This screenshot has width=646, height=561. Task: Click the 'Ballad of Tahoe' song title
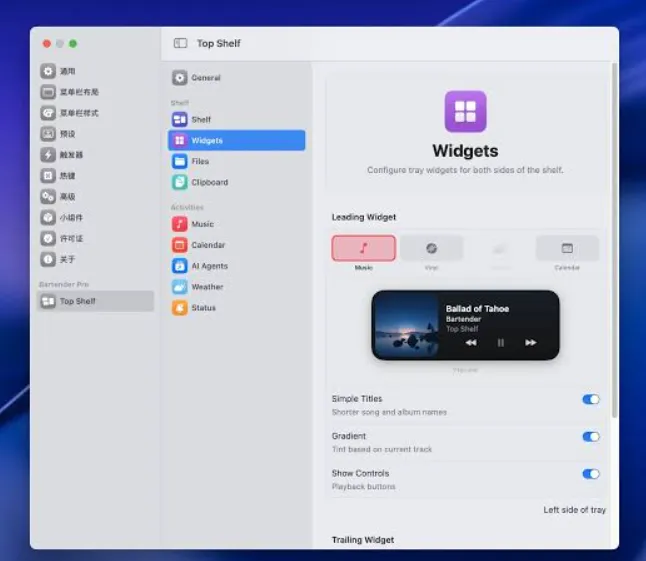click(x=477, y=309)
